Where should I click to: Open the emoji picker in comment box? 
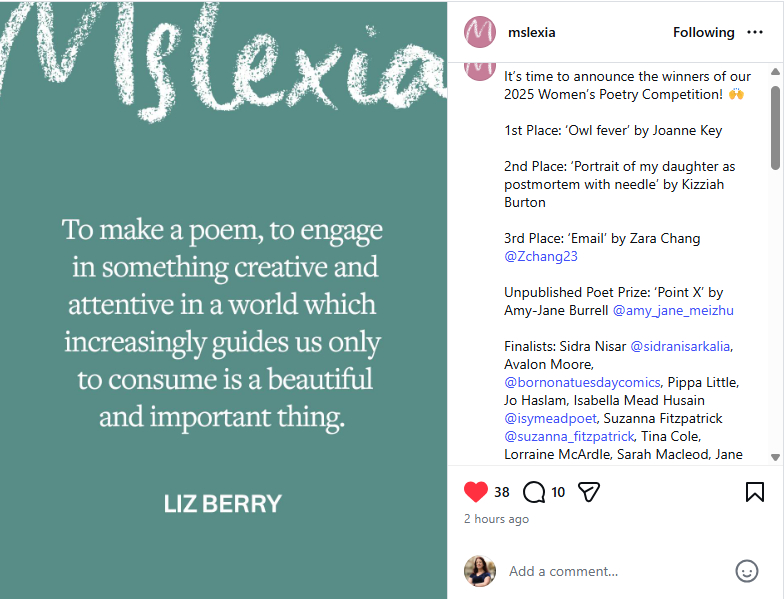pyautogui.click(x=746, y=571)
